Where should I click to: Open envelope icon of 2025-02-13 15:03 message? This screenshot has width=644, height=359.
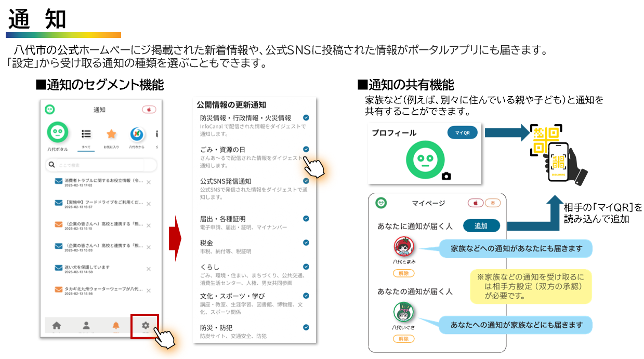point(59,246)
